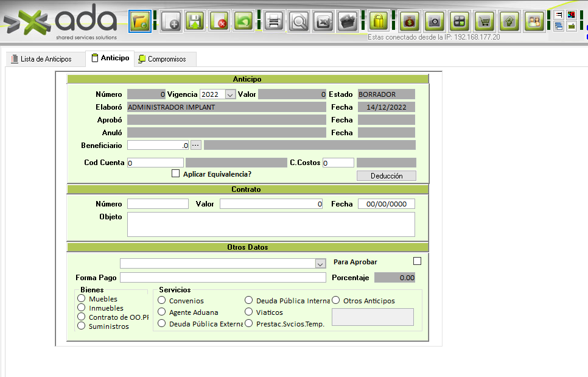Click the Deducción button
The image size is (588, 377).
click(386, 175)
